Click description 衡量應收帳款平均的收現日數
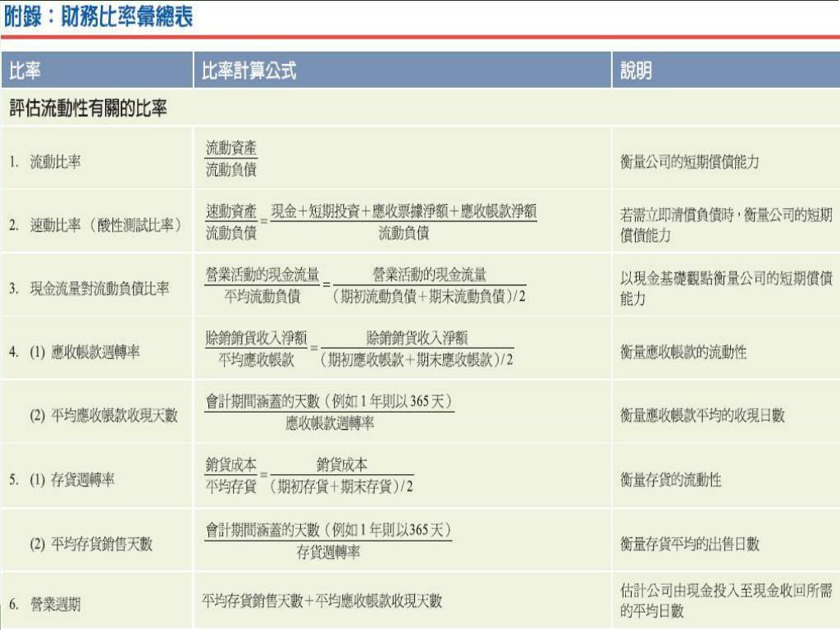The image size is (840, 630). (x=702, y=415)
